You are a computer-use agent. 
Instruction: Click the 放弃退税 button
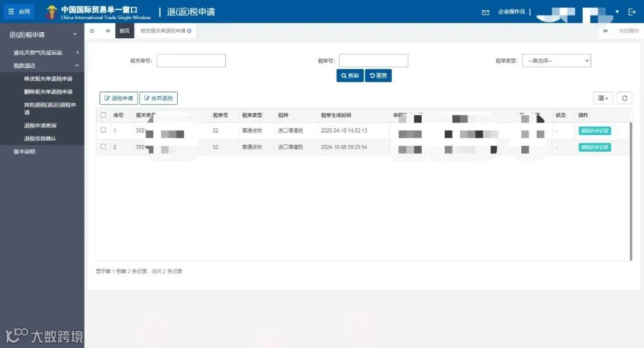[159, 98]
